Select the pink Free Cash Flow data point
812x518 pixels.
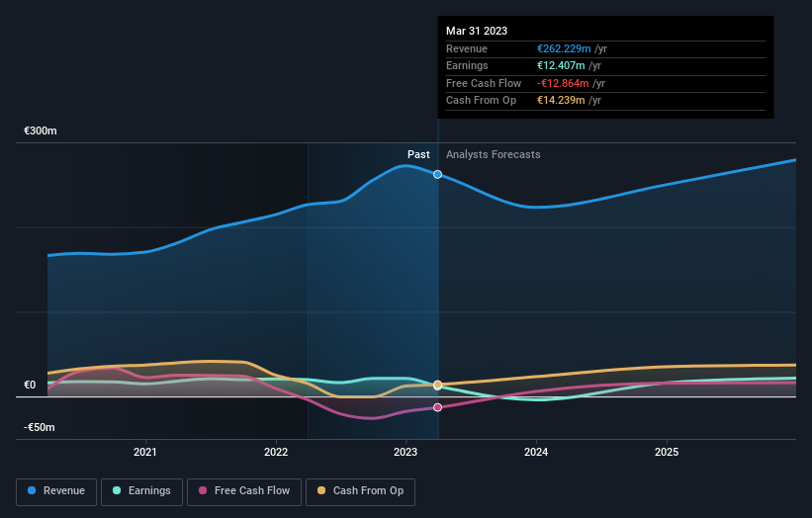(x=437, y=407)
